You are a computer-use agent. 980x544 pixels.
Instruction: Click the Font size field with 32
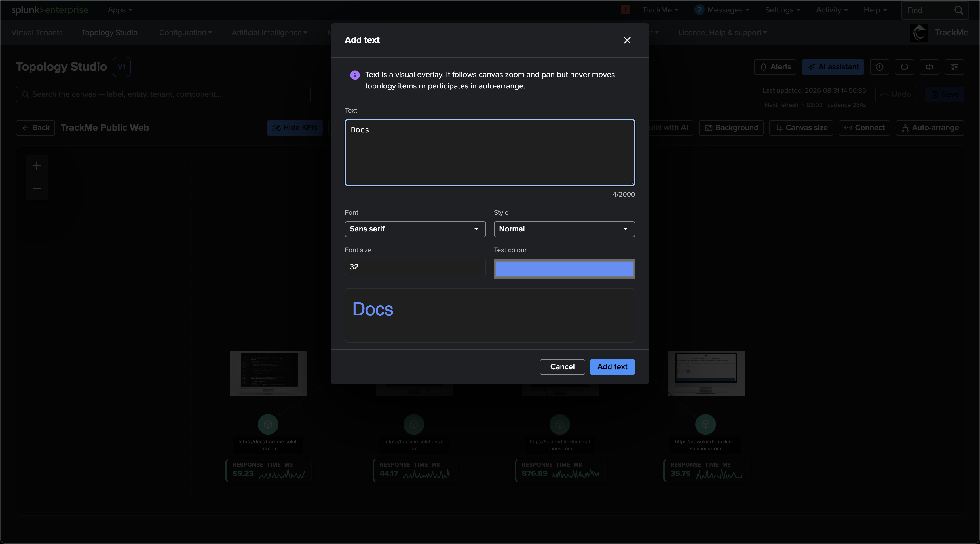(x=415, y=267)
